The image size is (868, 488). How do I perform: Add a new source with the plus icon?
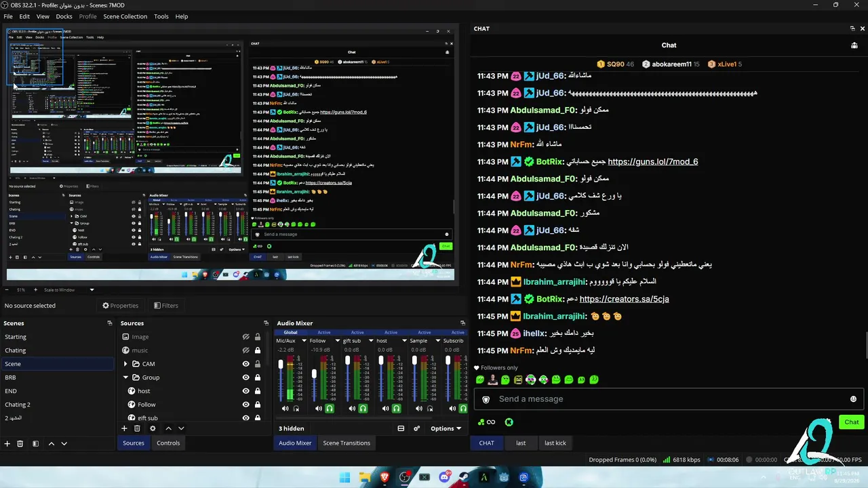124,428
